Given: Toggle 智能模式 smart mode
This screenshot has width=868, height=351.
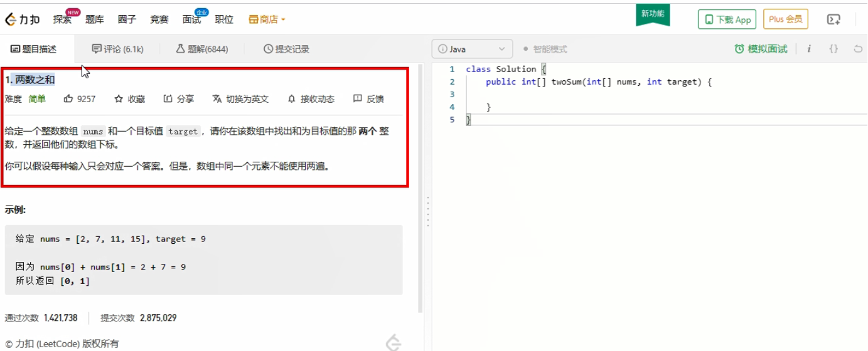Looking at the screenshot, I should coord(545,49).
